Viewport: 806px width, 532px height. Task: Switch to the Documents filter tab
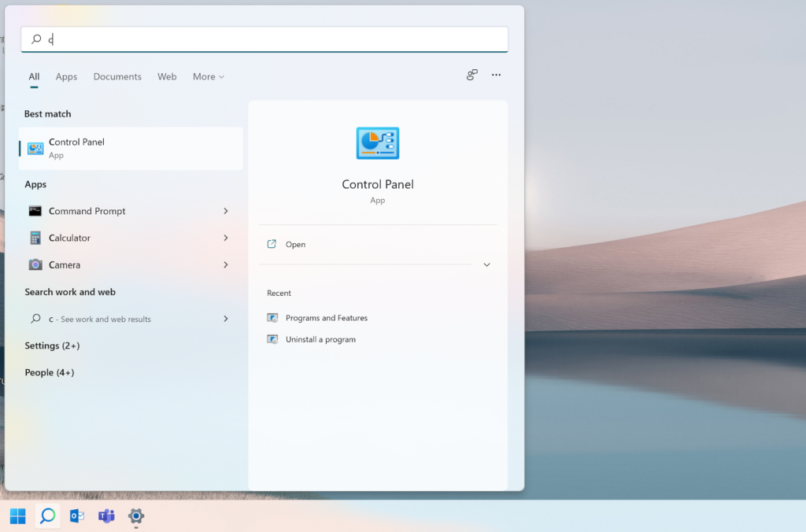point(117,76)
